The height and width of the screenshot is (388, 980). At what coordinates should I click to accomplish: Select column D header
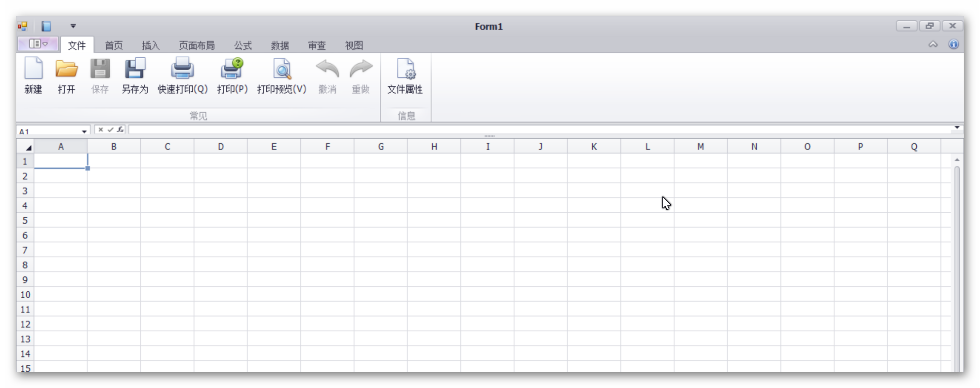click(220, 147)
